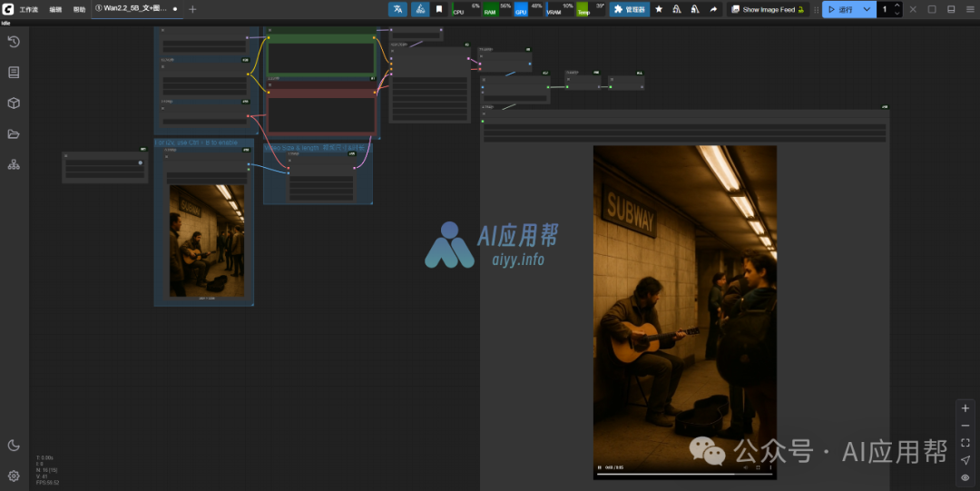Open the hamburger menu at top right
The image size is (980, 491).
970,9
